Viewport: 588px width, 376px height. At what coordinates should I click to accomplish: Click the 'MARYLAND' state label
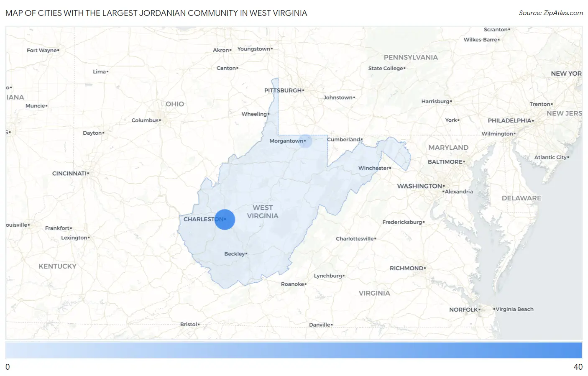pos(448,148)
